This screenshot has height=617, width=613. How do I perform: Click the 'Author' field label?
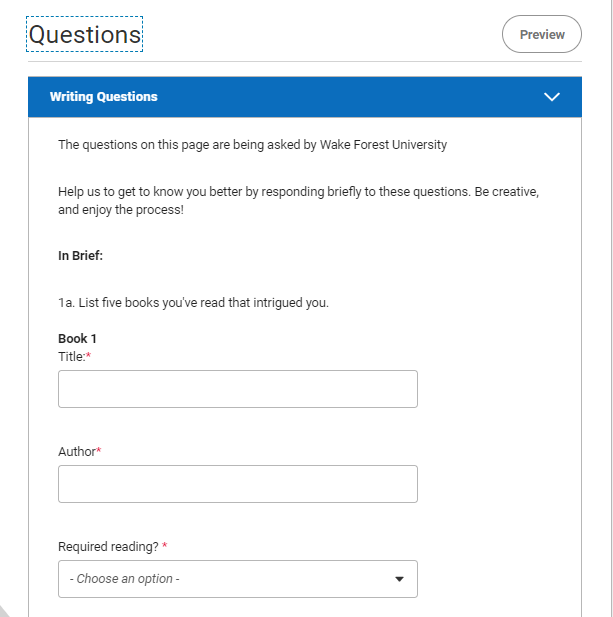(x=77, y=452)
